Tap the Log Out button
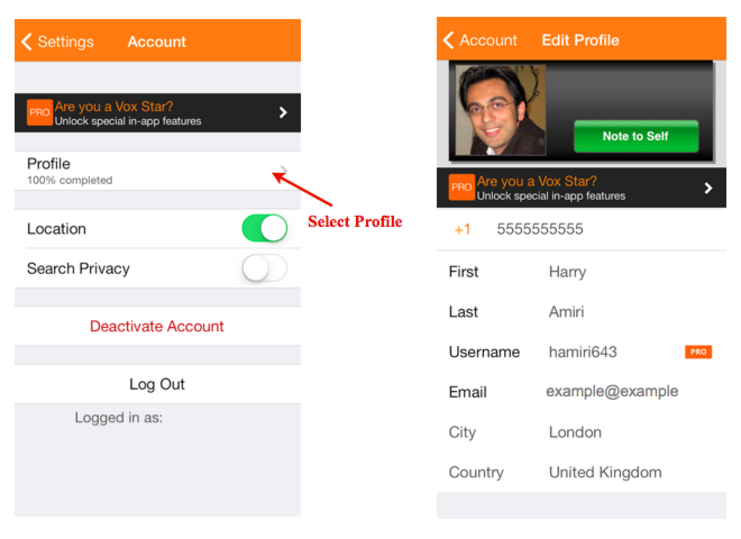This screenshot has height=539, width=741. [157, 384]
